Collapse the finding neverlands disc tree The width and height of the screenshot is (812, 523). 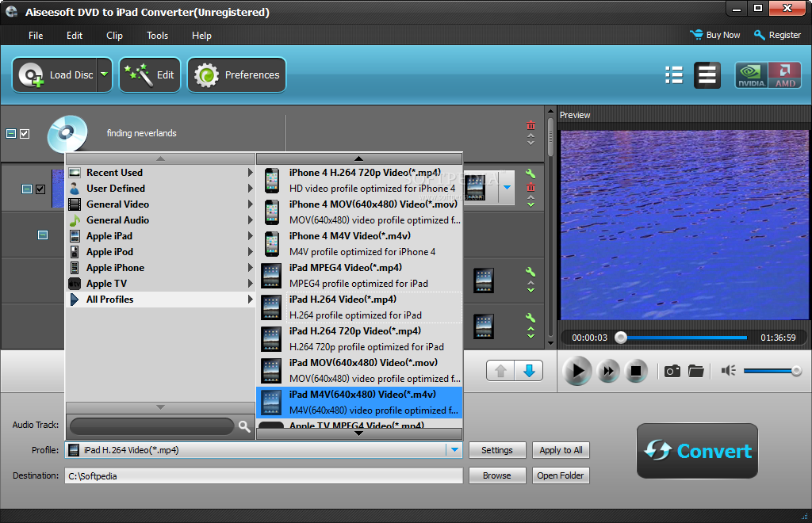(11, 133)
